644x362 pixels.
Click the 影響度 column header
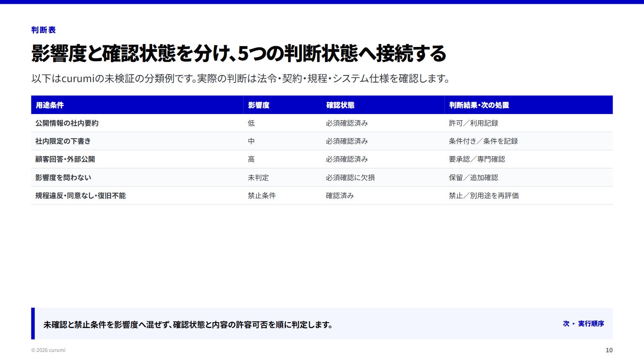[x=258, y=105]
